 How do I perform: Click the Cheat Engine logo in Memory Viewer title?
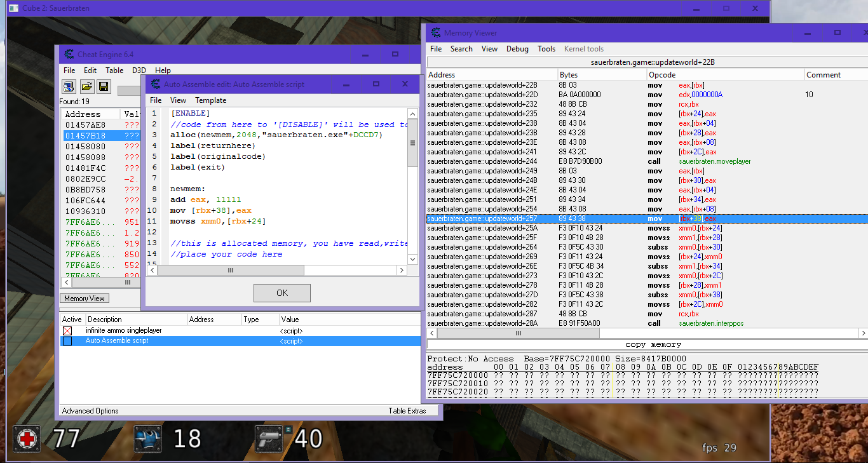pyautogui.click(x=435, y=33)
